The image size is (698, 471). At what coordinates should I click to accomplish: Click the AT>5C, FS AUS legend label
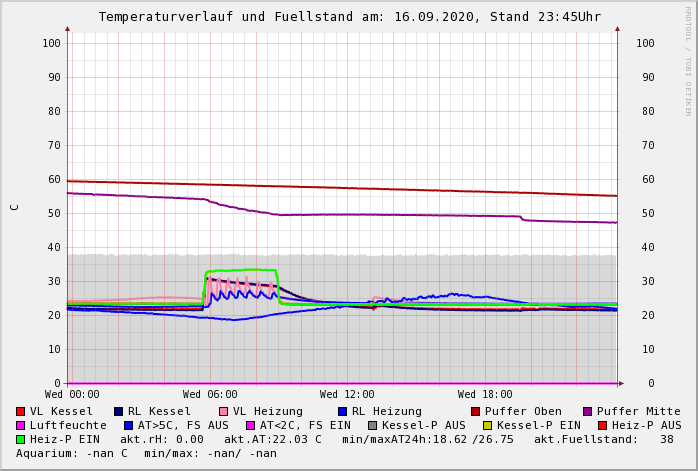[183, 426]
